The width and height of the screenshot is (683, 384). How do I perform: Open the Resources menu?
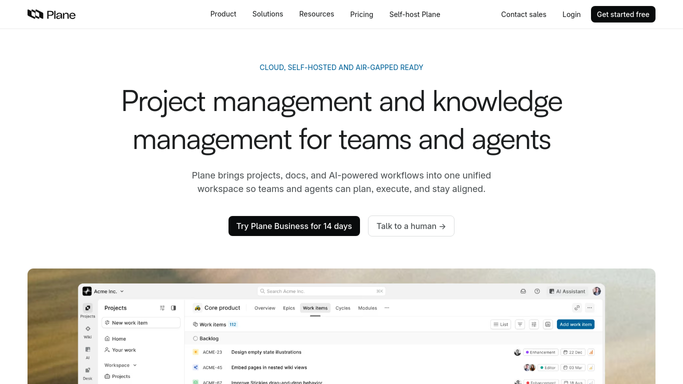pos(316,14)
